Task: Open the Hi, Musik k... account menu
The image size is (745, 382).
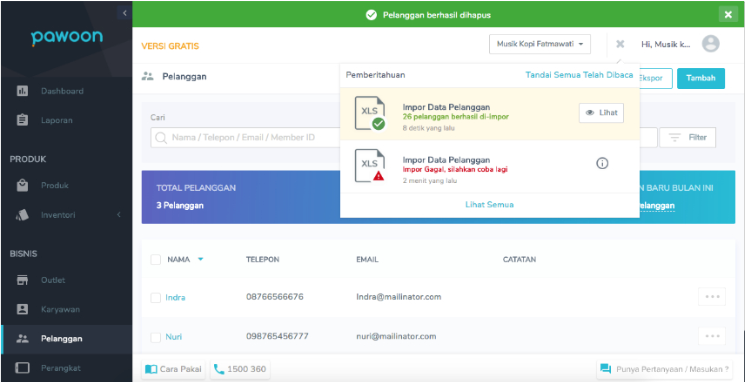Action: [x=666, y=44]
